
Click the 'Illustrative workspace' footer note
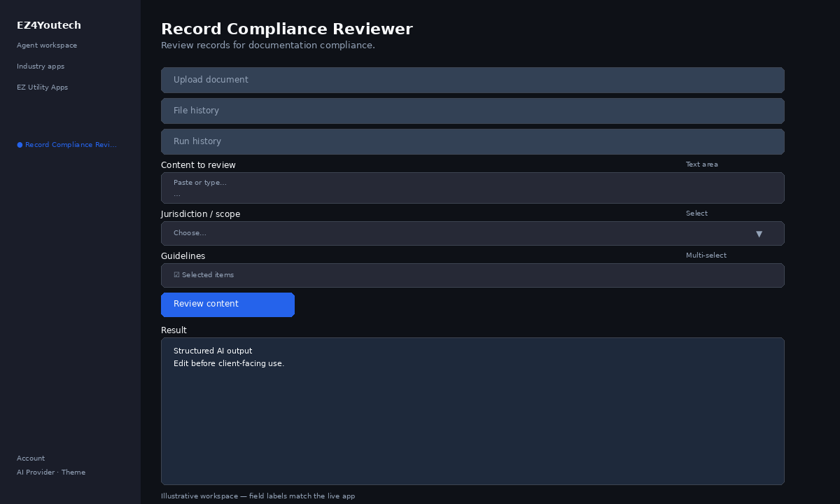coord(258,496)
